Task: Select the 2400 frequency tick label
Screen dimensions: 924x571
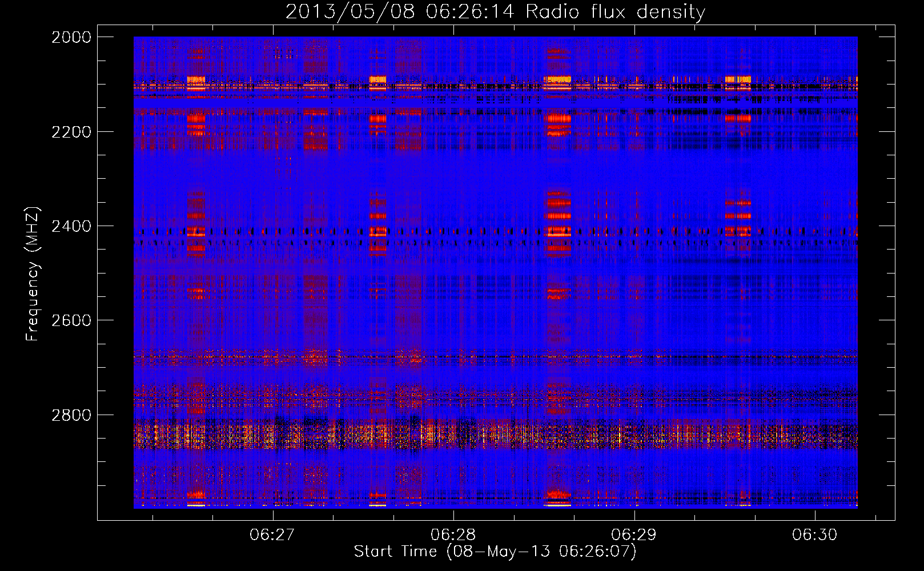Action: pos(71,226)
